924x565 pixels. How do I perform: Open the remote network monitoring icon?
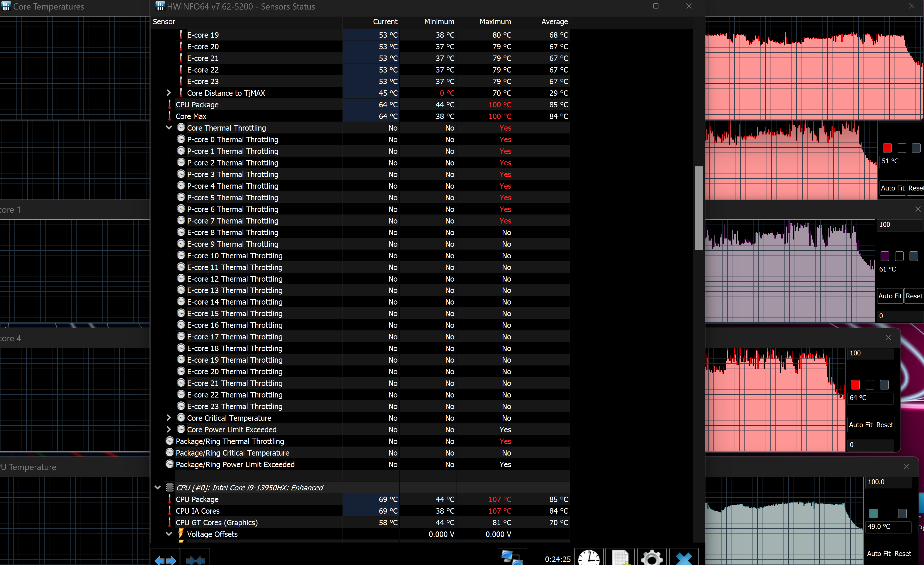[x=512, y=558]
